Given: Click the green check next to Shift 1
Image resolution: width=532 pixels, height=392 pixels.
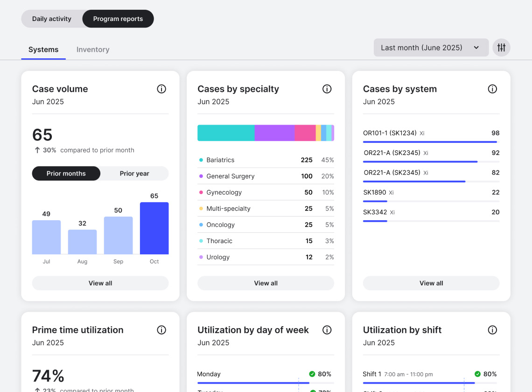Looking at the screenshot, I should click(477, 374).
